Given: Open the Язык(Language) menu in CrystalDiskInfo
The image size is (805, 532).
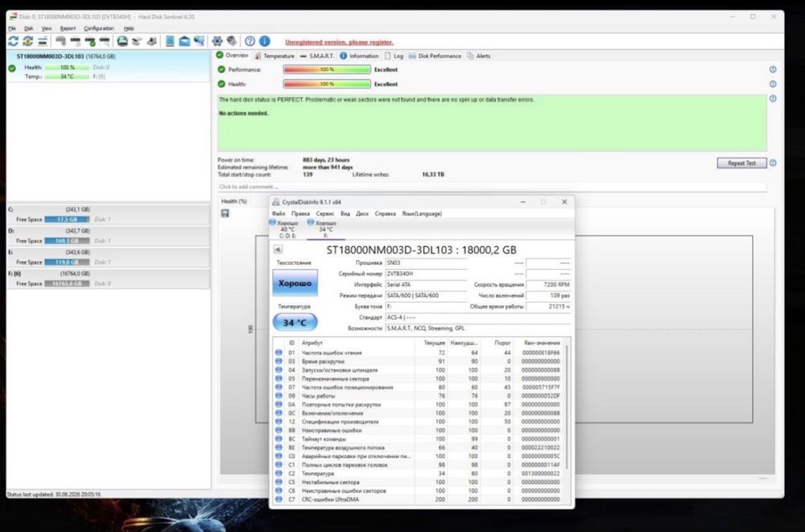Looking at the screenshot, I should 422,213.
